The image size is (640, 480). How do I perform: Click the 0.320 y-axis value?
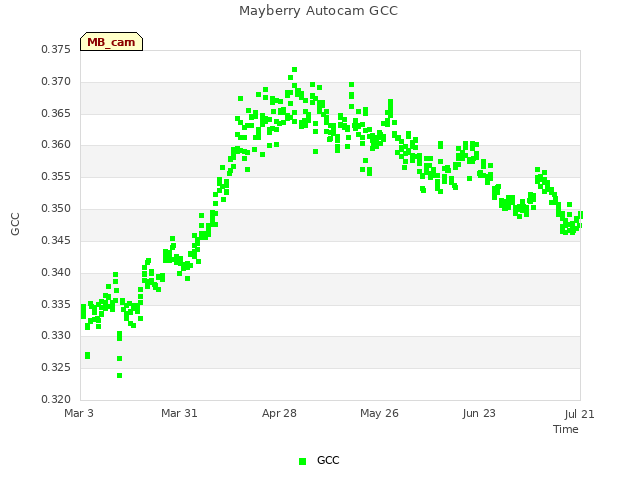tap(56, 399)
